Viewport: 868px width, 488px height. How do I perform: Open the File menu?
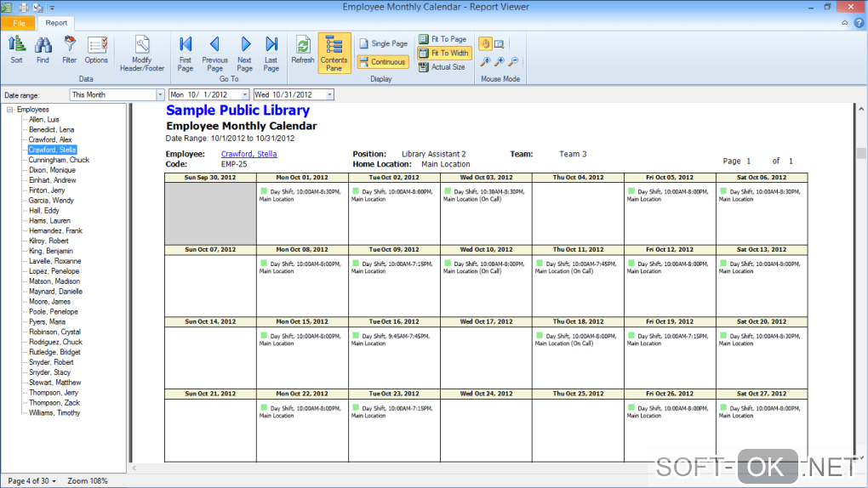coord(19,23)
